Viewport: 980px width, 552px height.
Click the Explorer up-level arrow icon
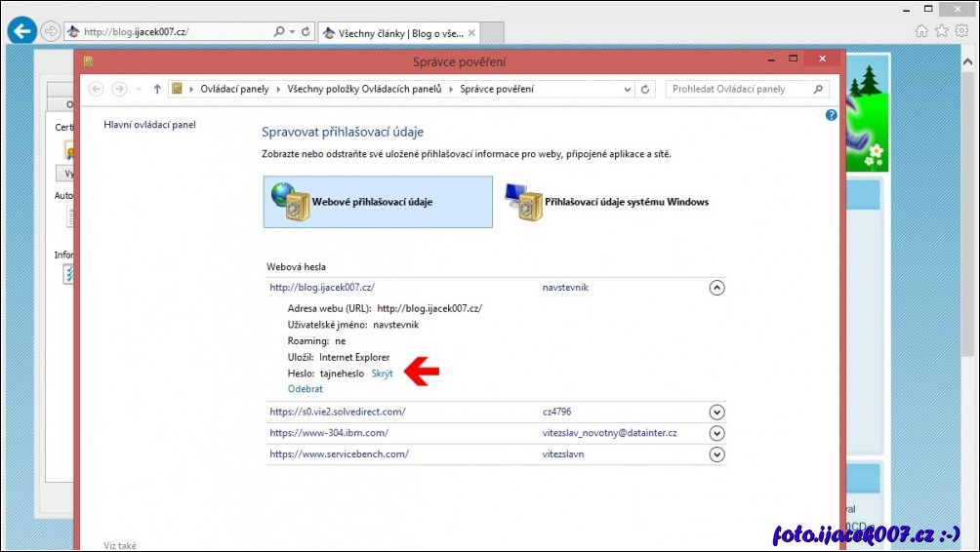click(x=157, y=89)
